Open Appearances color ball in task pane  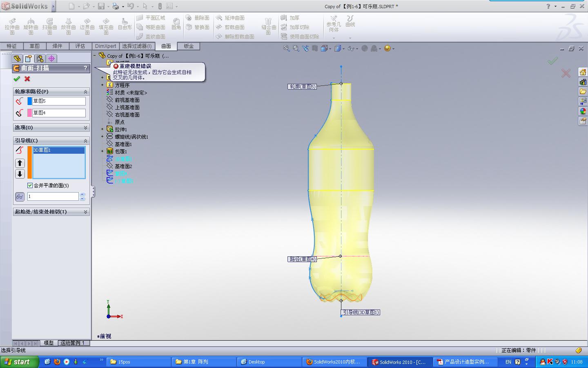[583, 111]
